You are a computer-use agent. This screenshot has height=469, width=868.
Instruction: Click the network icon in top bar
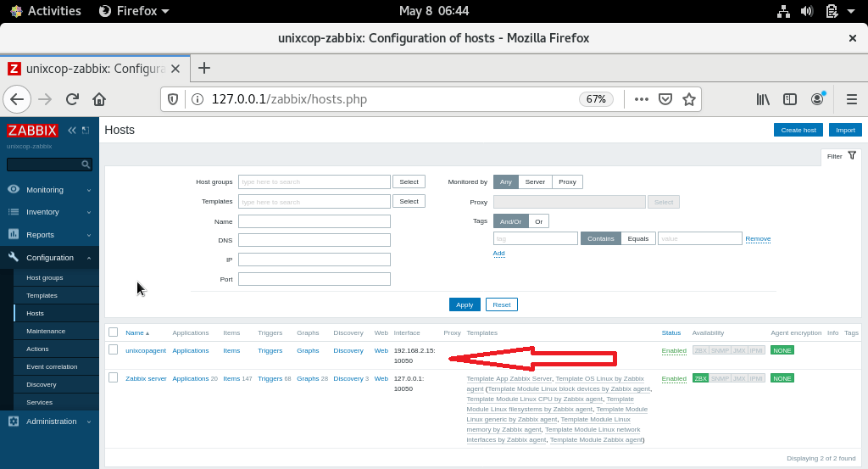pyautogui.click(x=783, y=11)
